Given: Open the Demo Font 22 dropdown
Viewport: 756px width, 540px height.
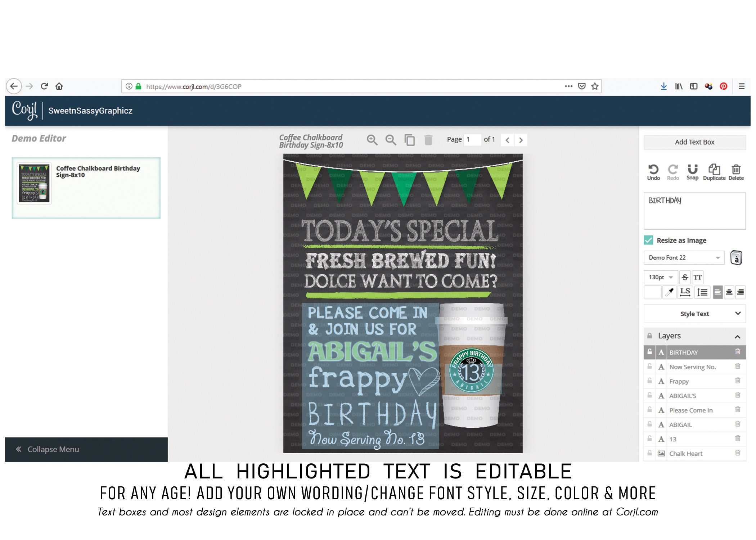Looking at the screenshot, I should point(683,257).
